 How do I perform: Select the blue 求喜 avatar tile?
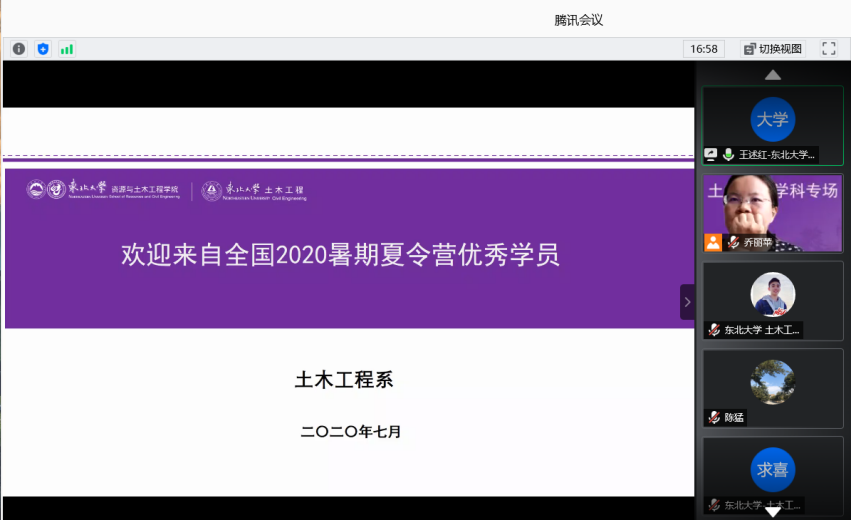[772, 469]
